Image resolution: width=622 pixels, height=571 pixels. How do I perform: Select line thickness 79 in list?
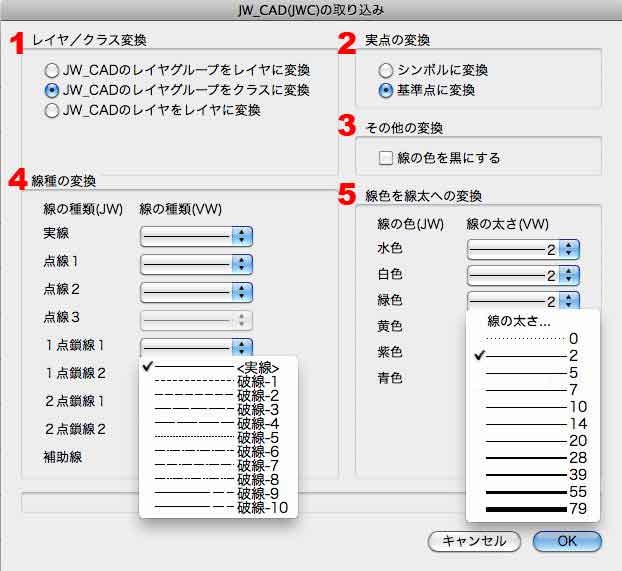[x=532, y=509]
